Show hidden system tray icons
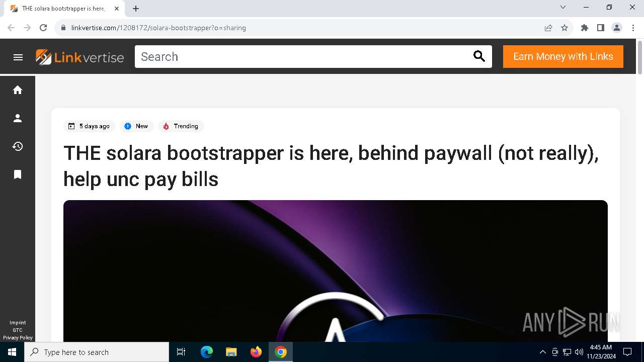The width and height of the screenshot is (644, 362). point(542,352)
